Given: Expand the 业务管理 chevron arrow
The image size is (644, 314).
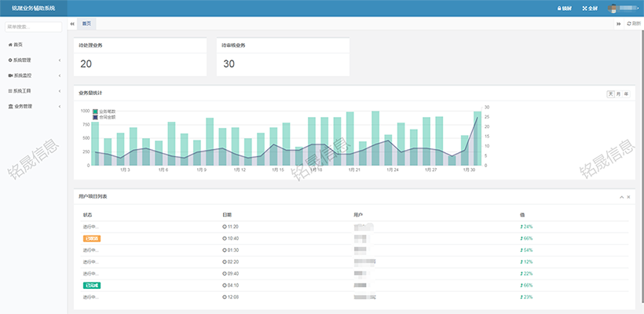Looking at the screenshot, I should click(x=60, y=106).
